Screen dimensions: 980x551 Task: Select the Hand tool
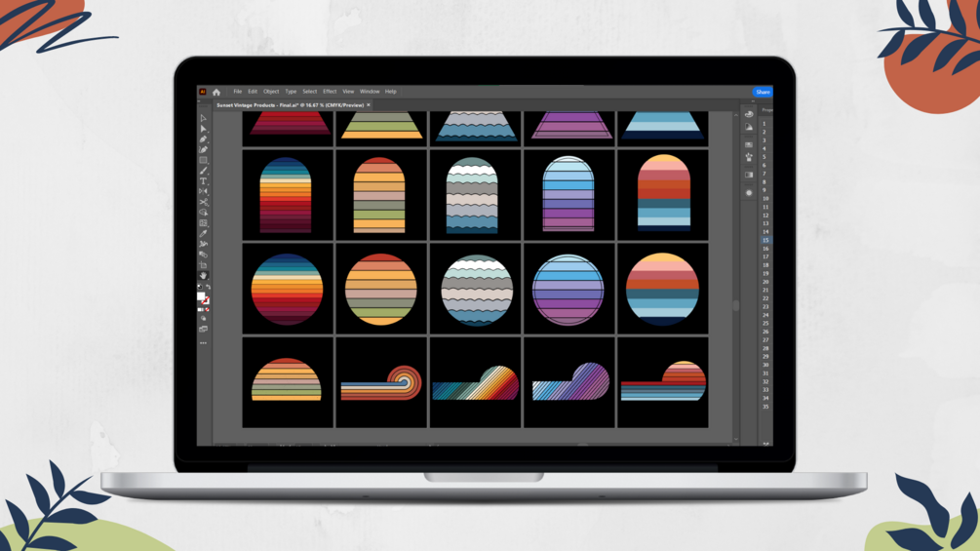pyautogui.click(x=203, y=275)
